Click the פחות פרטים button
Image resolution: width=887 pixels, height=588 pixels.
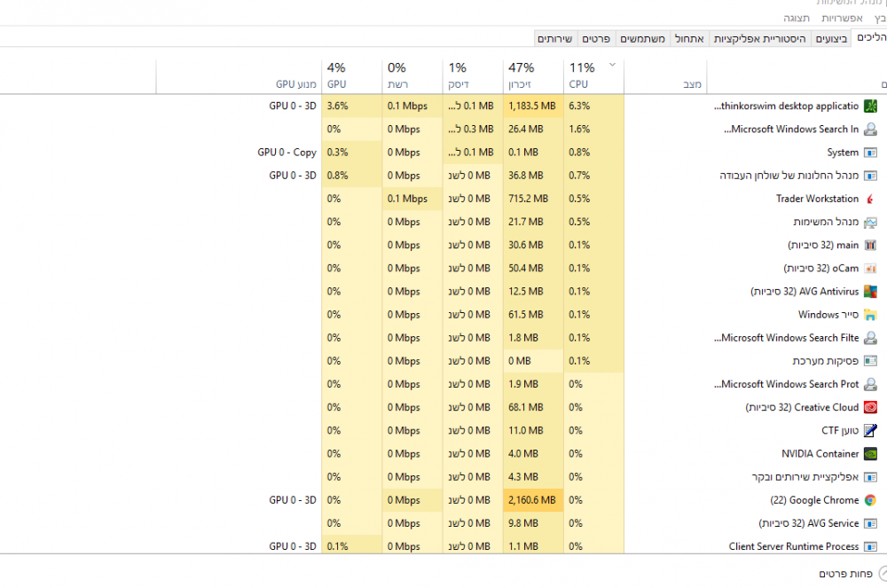[x=853, y=574]
